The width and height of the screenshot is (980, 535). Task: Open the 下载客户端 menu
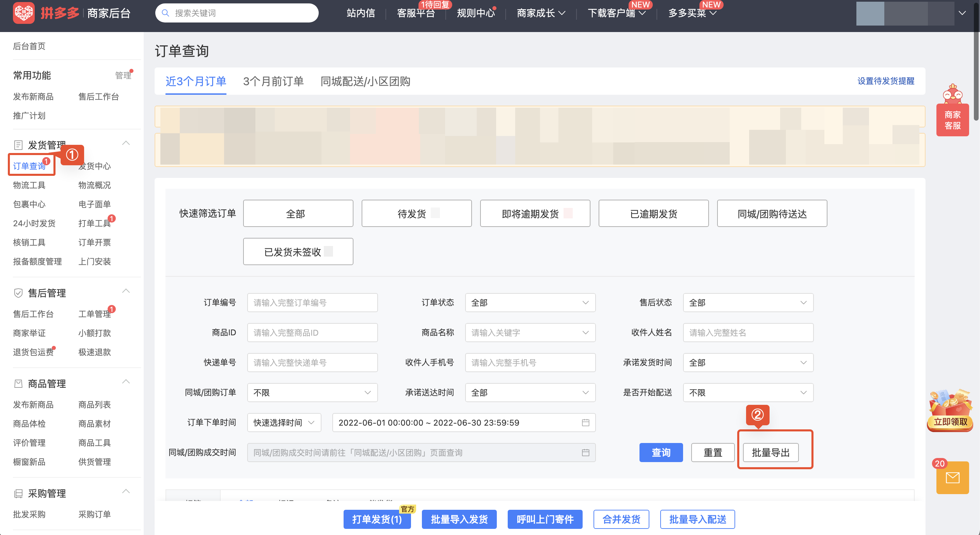coord(617,13)
